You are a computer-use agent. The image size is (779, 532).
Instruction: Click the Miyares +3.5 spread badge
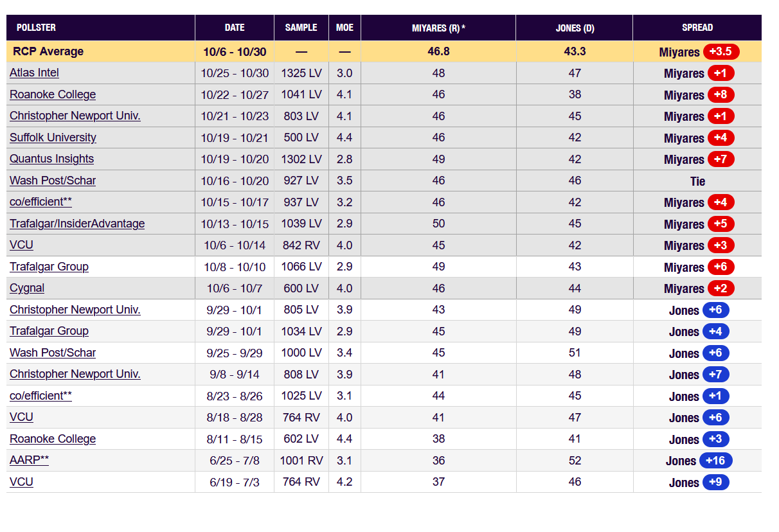(x=721, y=52)
